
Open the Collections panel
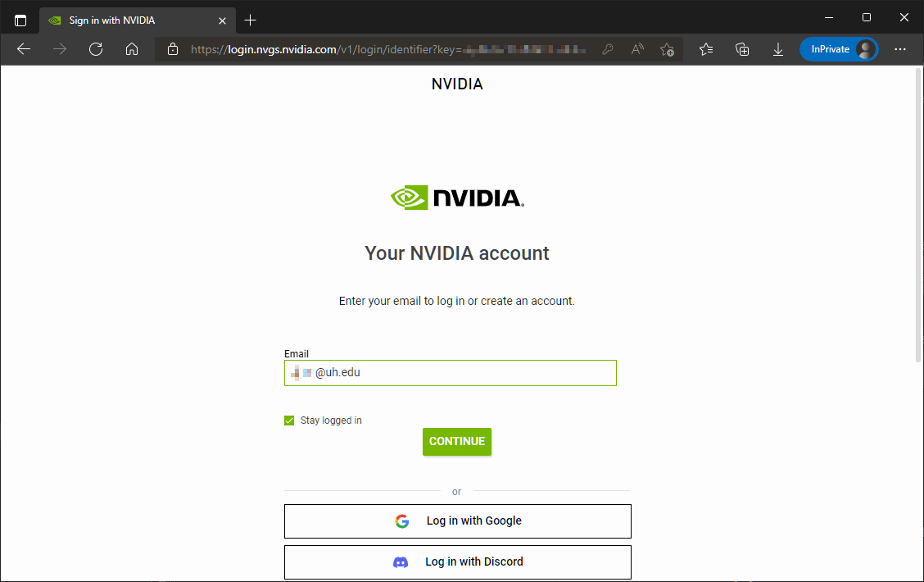point(742,49)
